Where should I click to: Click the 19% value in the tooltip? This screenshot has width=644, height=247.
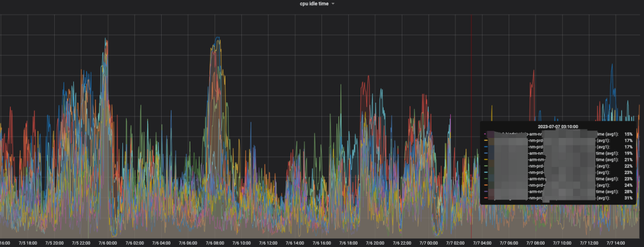tap(628, 153)
